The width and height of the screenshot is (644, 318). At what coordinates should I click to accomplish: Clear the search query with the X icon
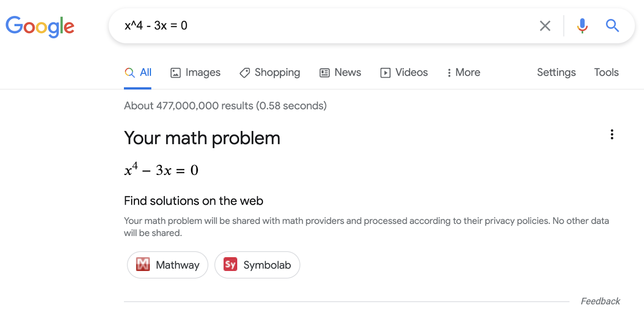point(545,25)
